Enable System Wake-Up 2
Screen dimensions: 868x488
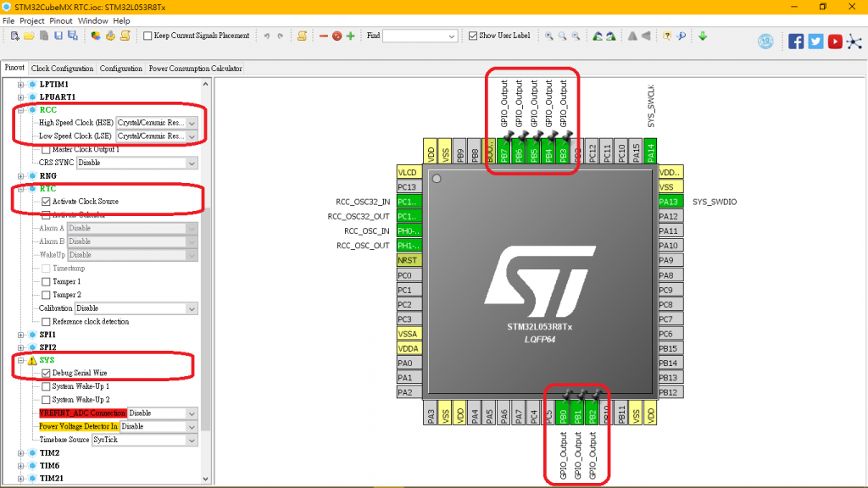click(46, 400)
